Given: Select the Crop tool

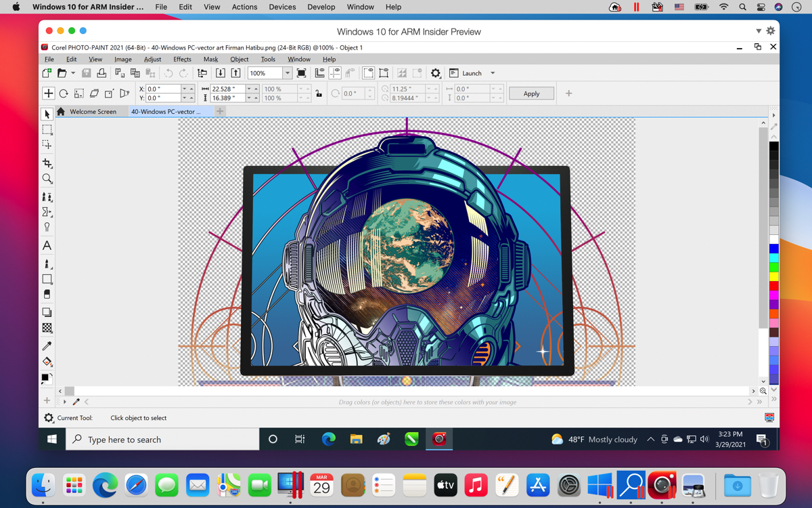Looking at the screenshot, I should tap(47, 163).
